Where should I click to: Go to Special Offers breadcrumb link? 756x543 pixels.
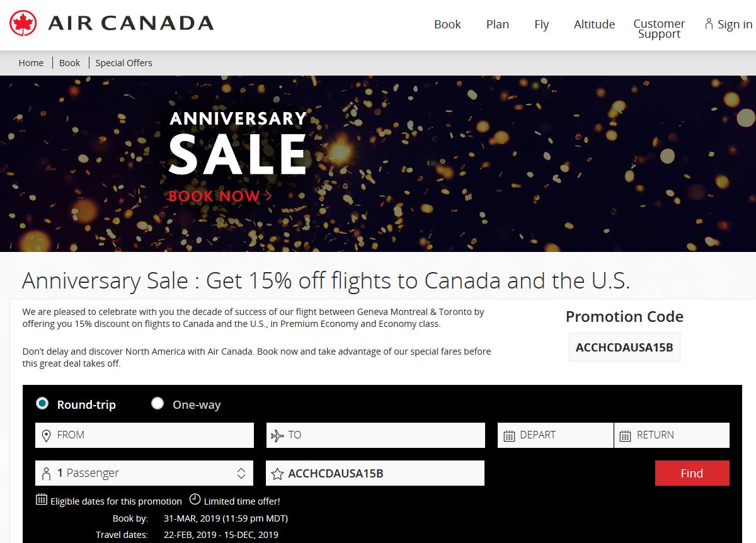[123, 63]
